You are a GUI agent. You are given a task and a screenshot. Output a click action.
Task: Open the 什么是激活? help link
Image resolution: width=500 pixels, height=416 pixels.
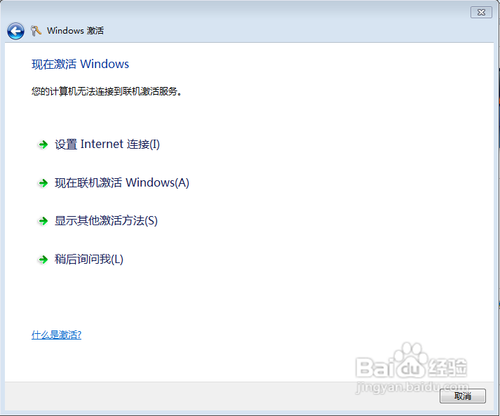click(56, 335)
